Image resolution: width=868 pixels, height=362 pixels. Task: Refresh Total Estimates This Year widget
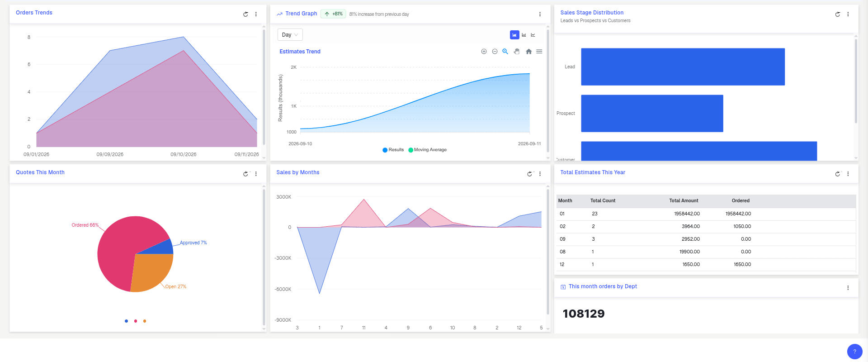838,174
